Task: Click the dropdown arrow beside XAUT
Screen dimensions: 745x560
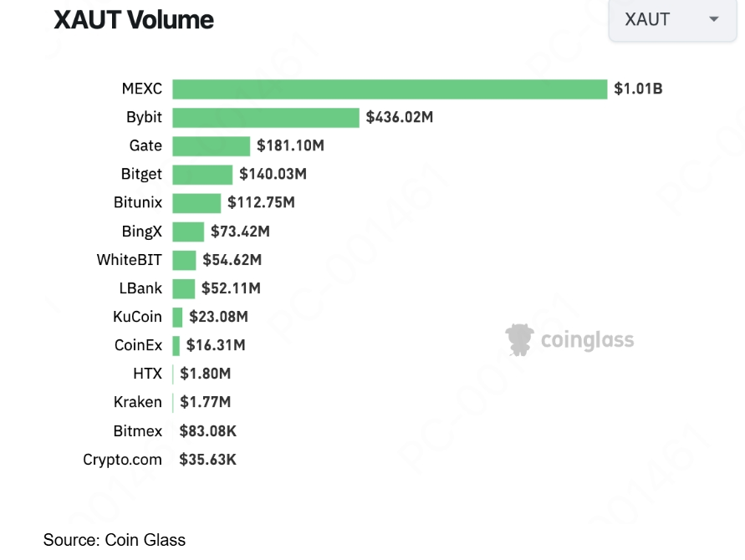Action: 713,19
